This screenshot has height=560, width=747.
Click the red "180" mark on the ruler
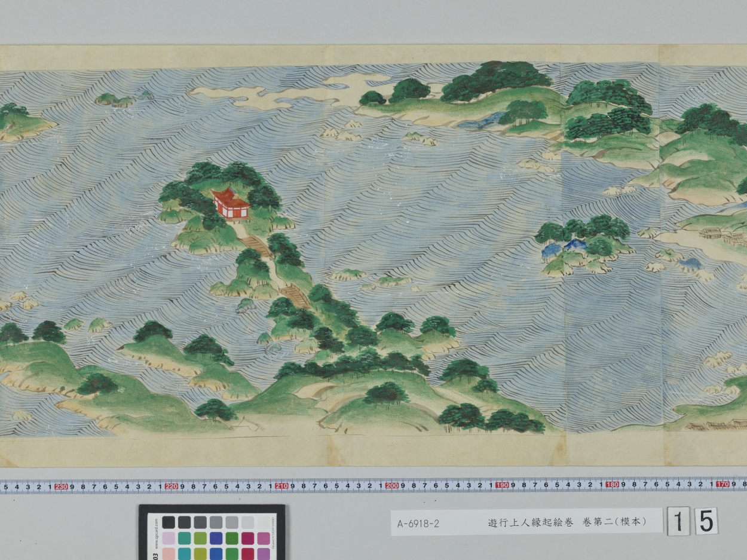[613, 484]
